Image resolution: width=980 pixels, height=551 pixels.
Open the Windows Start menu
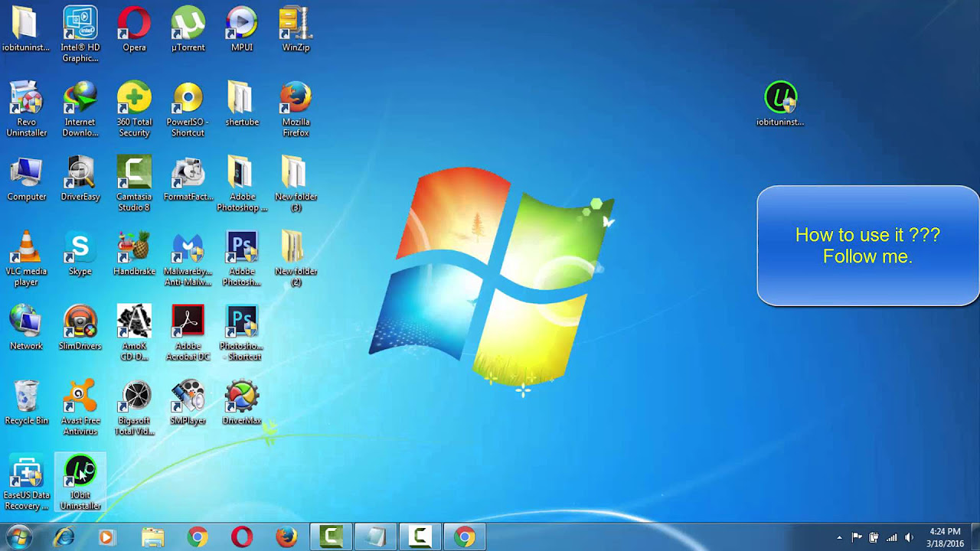tap(18, 537)
